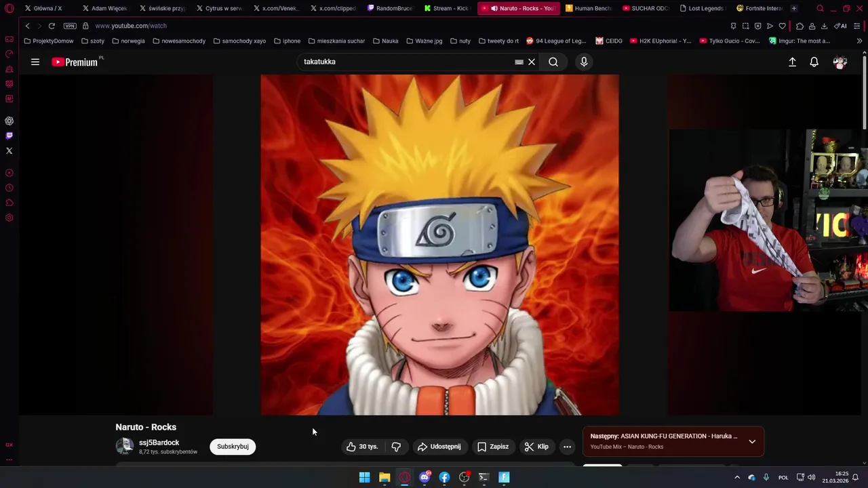The height and width of the screenshot is (488, 868).
Task: Open the 94 League of Leg... bookmark
Action: coord(555,41)
